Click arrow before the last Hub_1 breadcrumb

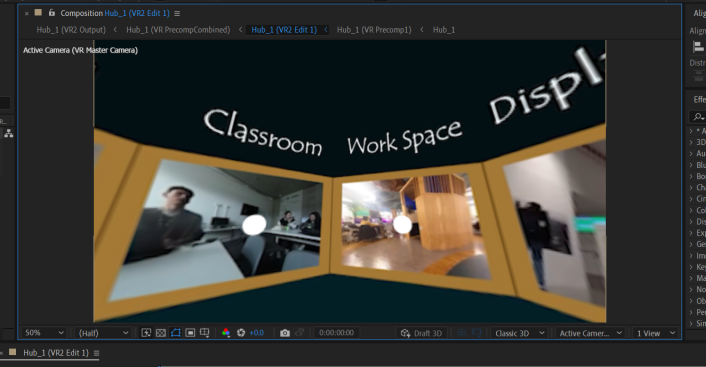pos(422,30)
